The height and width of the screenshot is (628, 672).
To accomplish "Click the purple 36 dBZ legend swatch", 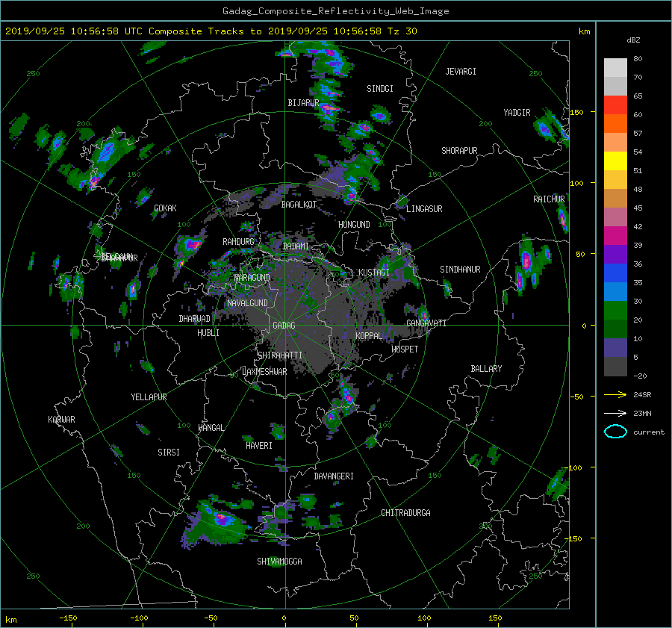I will (615, 255).
